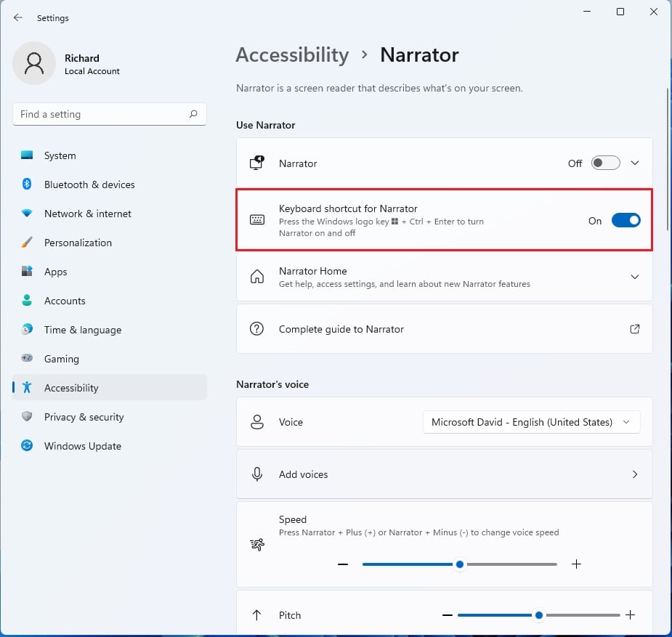The width and height of the screenshot is (672, 637).
Task: Increase voice speed with plus button
Action: pos(576,564)
